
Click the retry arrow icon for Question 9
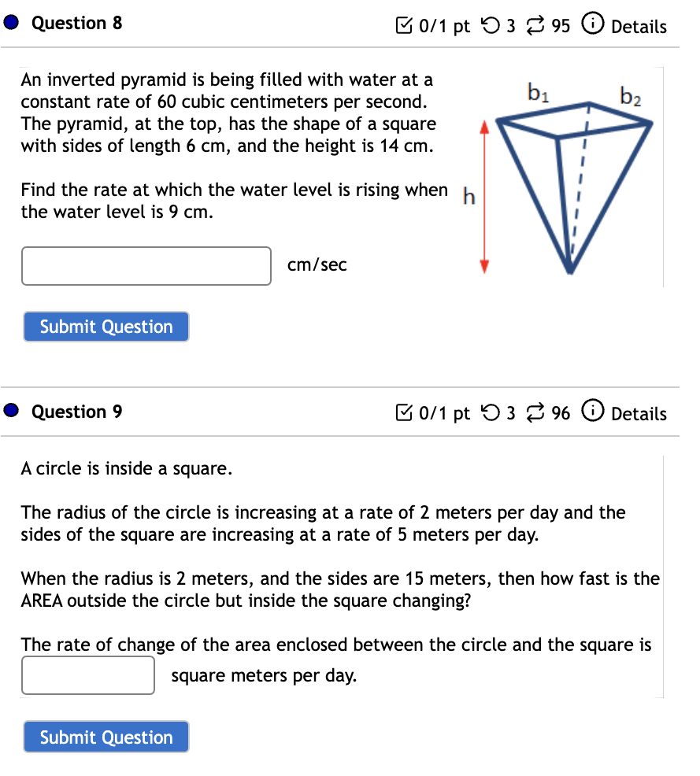(491, 412)
